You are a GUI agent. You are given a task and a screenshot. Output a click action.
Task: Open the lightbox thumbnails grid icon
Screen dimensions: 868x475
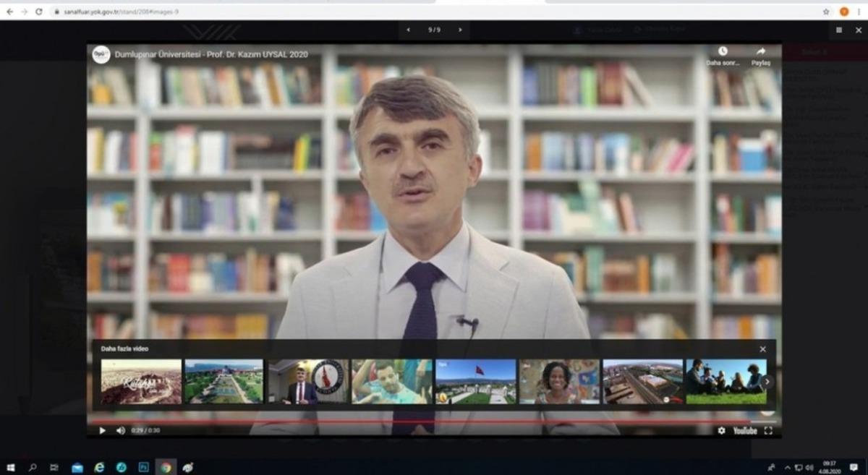point(839,30)
